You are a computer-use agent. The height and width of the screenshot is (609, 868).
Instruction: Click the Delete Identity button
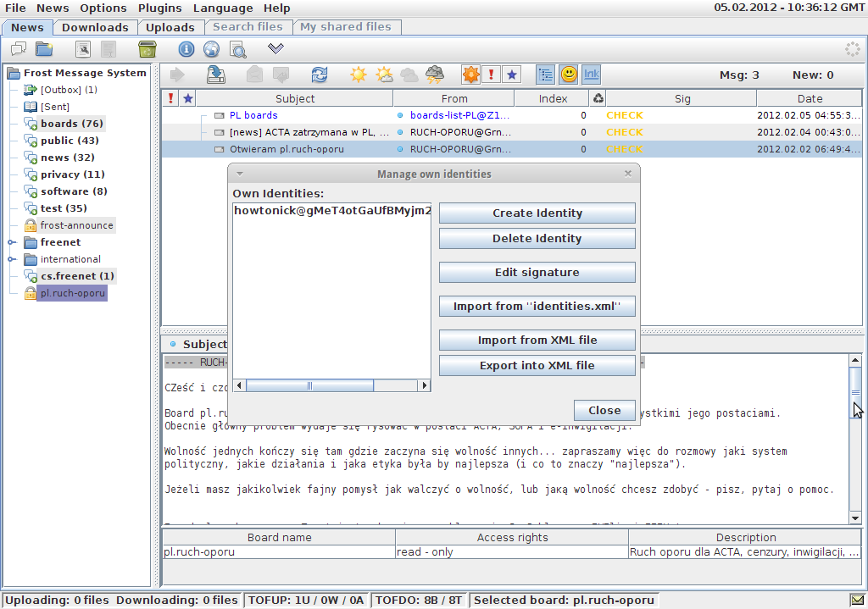[537, 238]
